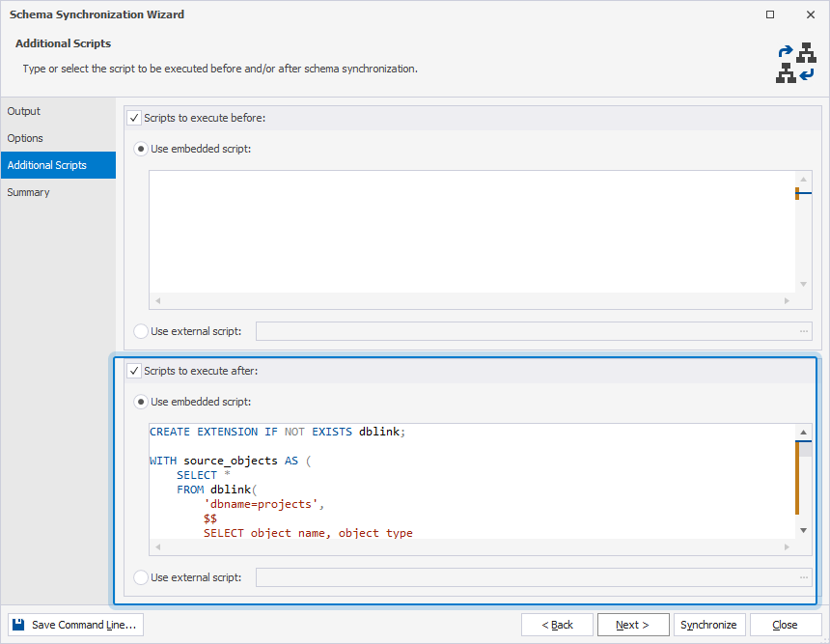Click scroll right arrow in before-script editor
830x644 pixels.
coord(787,301)
